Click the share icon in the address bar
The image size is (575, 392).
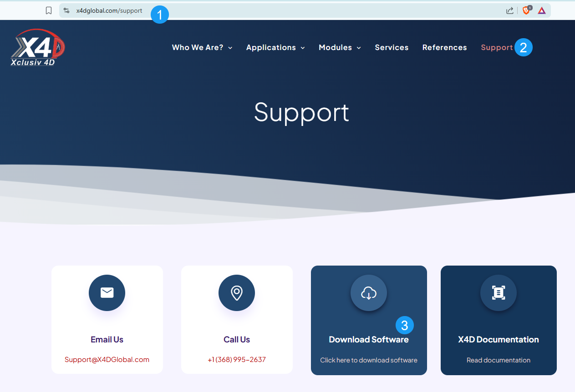[509, 10]
